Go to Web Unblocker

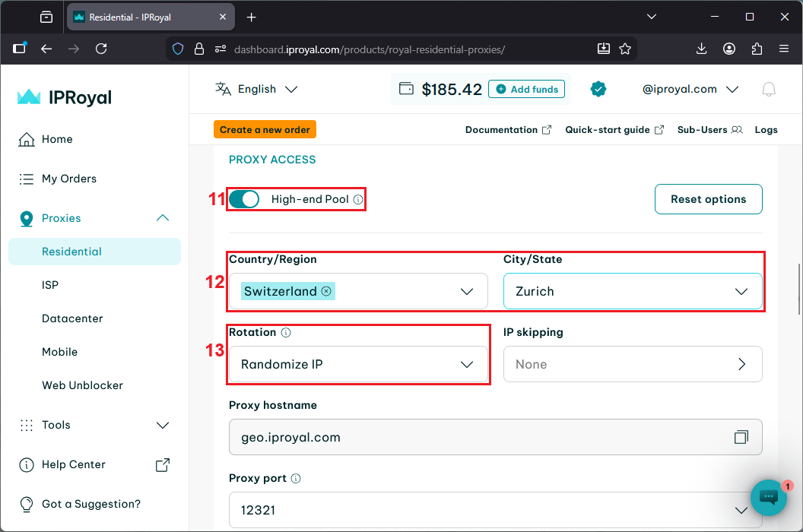[x=82, y=385]
